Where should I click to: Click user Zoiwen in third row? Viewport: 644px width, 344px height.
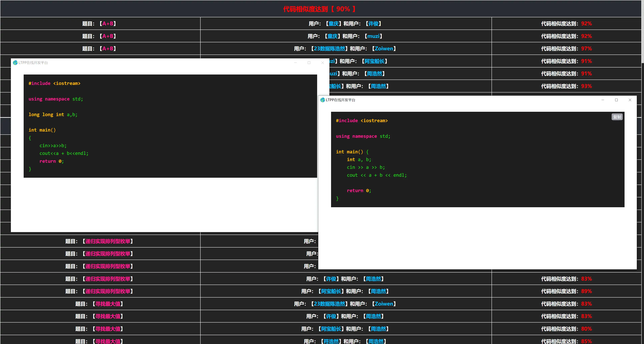coord(384,48)
